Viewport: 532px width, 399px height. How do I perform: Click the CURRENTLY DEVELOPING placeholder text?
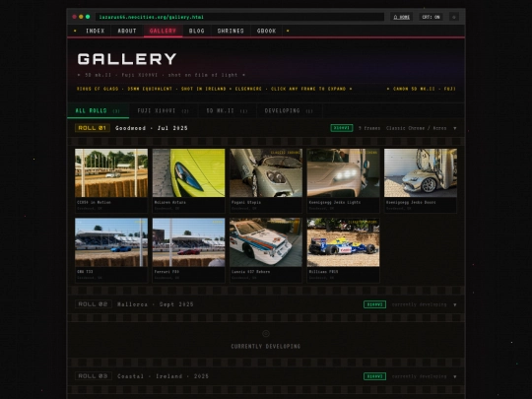coord(266,347)
